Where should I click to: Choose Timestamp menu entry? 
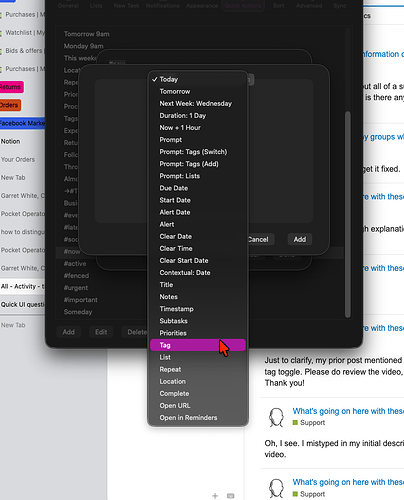click(x=198, y=309)
